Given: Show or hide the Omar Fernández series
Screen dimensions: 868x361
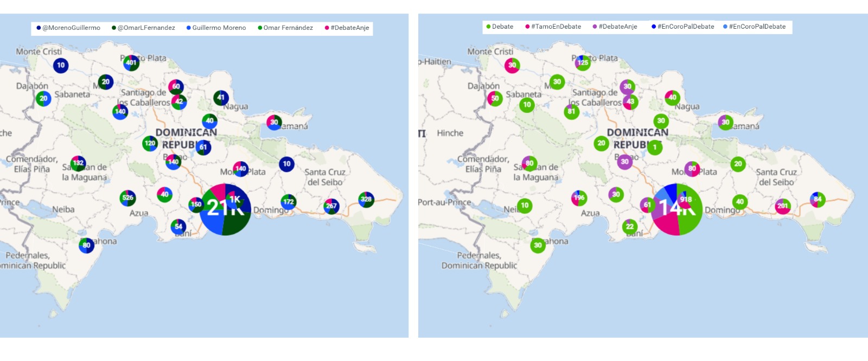Looking at the screenshot, I should click(x=285, y=28).
